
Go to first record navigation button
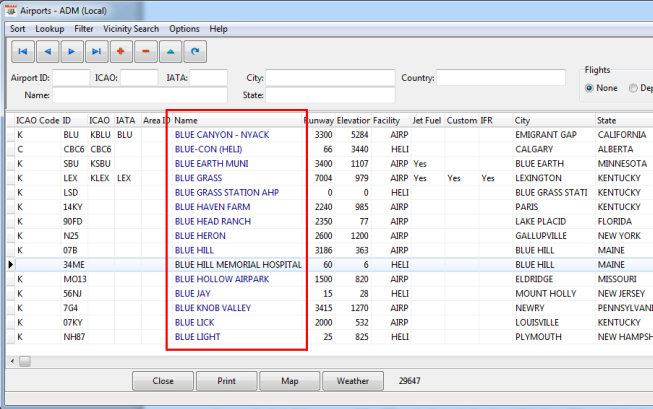click(x=22, y=52)
